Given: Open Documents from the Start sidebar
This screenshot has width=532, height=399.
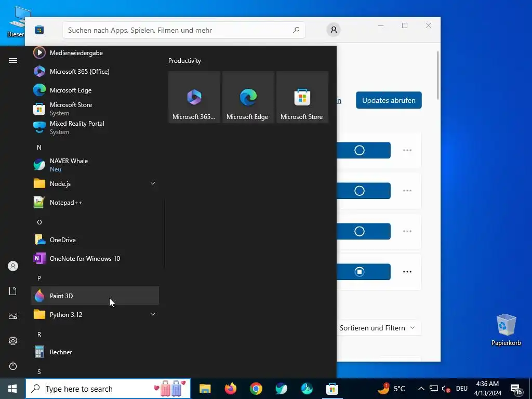Looking at the screenshot, I should coord(13,291).
